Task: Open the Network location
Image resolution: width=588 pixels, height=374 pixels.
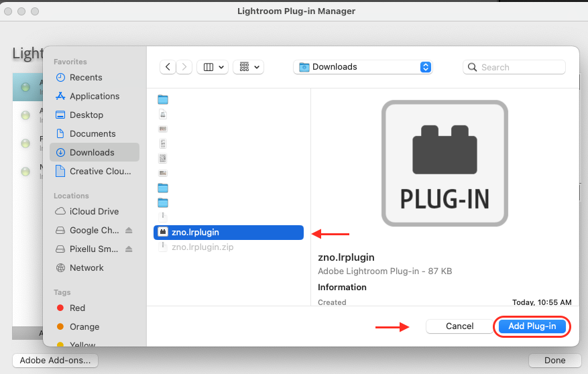Action: point(95,267)
